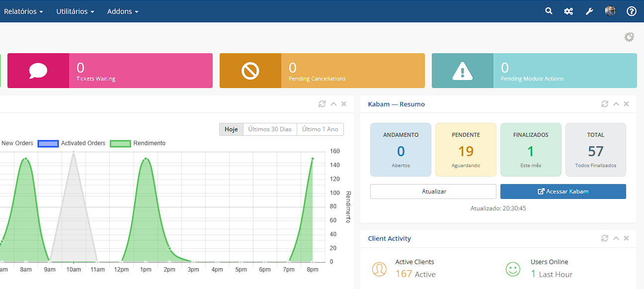The image size is (644, 289).
Task: Click the wrench setup icon
Action: point(589,11)
